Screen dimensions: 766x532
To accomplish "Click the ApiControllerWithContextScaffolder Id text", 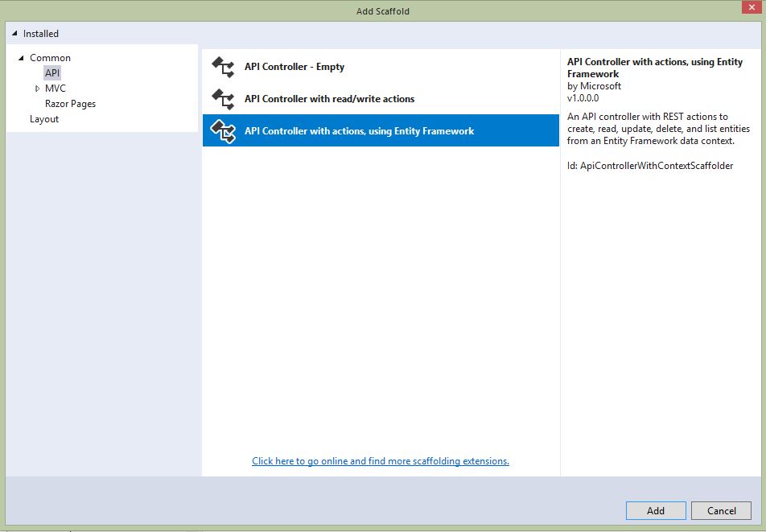I will 650,166.
